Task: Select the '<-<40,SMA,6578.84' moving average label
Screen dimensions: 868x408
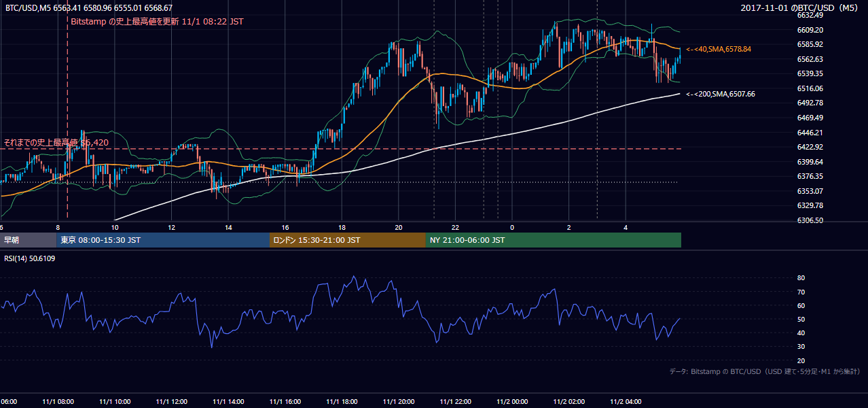Action: (x=719, y=49)
